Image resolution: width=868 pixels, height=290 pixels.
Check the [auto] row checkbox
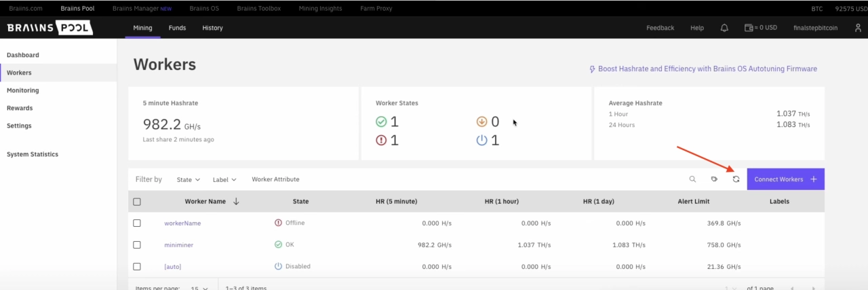point(137,266)
